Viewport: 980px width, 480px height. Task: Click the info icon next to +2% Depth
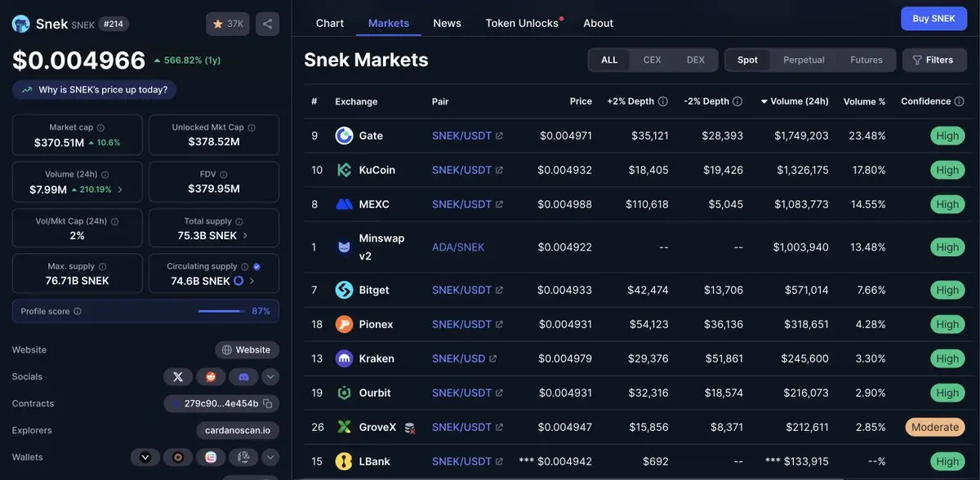663,101
